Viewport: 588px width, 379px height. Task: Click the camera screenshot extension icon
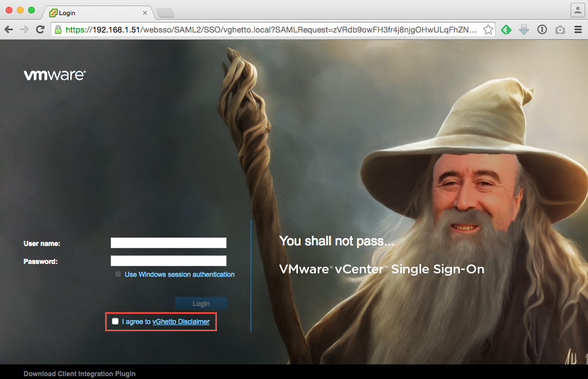point(560,30)
